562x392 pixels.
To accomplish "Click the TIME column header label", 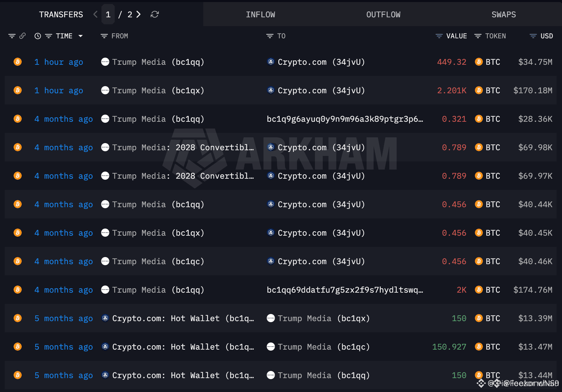I will [x=64, y=36].
